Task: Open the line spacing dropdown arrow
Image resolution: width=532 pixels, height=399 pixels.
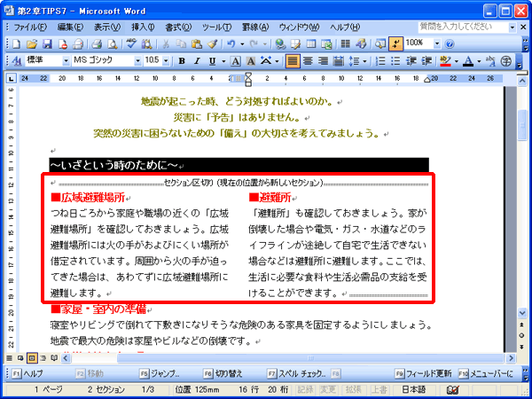Action: coord(364,61)
